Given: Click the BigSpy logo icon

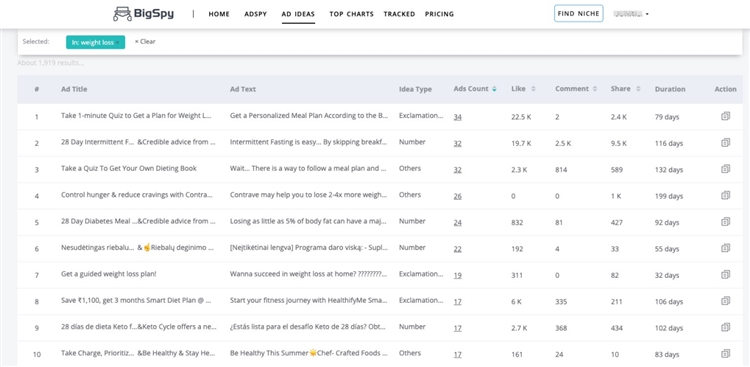Looking at the screenshot, I should (122, 14).
